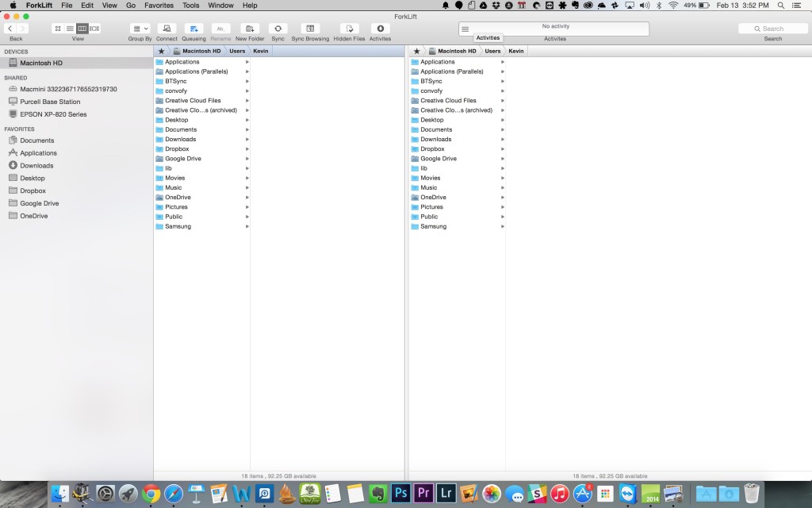Expand Documents folder arrow in right pane
Viewport: 812px width, 508px height.
point(502,129)
